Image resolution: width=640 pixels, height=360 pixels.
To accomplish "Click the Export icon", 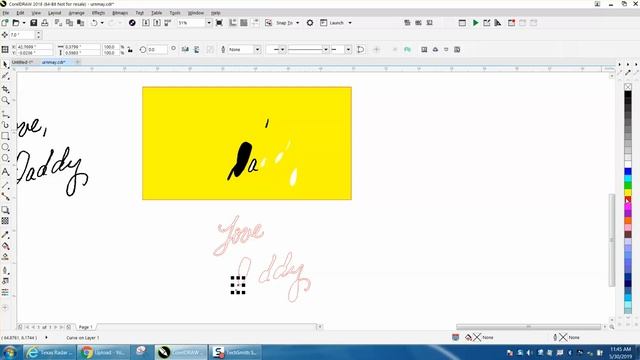I will pyautogui.click(x=157, y=23).
